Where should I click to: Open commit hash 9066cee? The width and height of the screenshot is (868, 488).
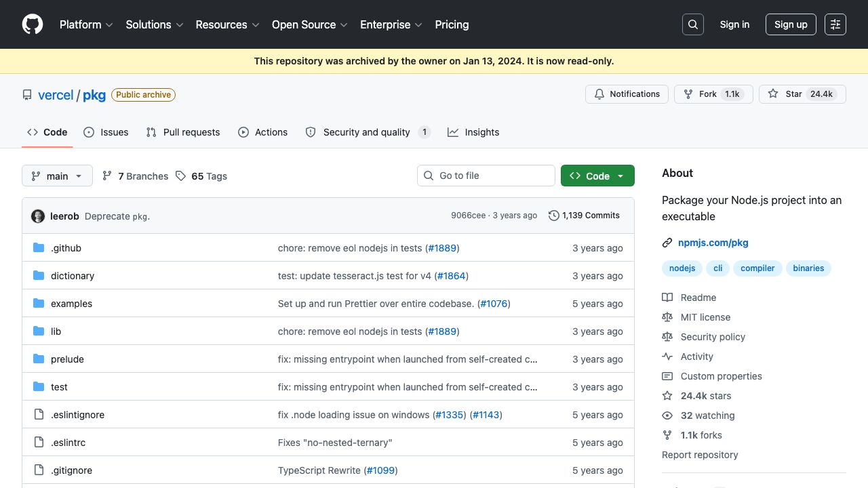[469, 216]
